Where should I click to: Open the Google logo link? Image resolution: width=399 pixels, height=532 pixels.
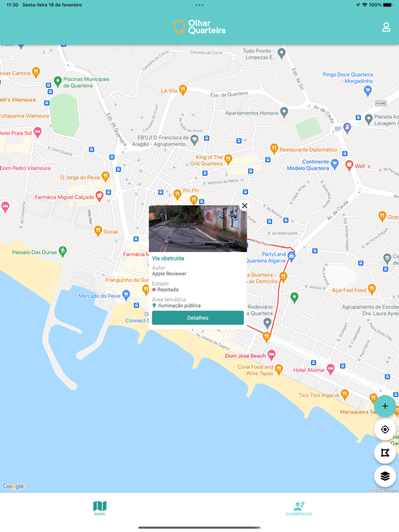13,486
